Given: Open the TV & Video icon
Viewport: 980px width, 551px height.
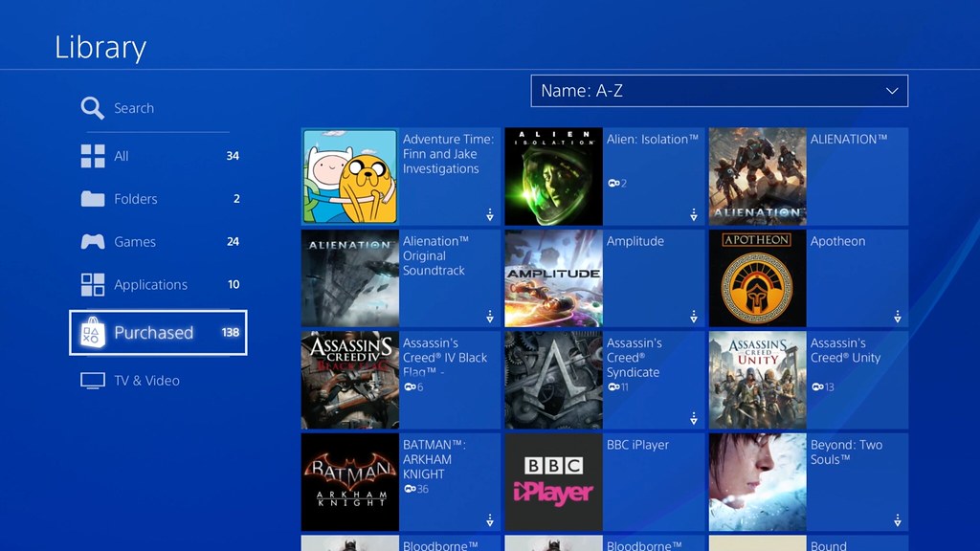Looking at the screenshot, I should click(91, 380).
